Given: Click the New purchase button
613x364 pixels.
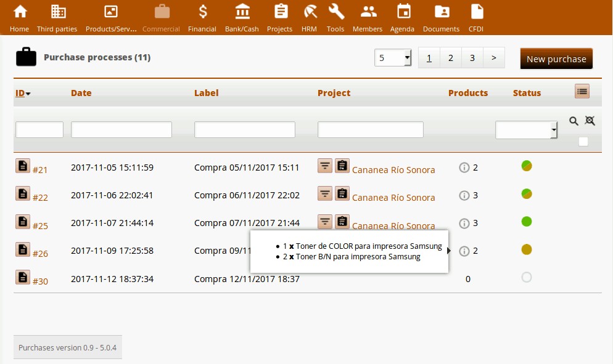Looking at the screenshot, I should pyautogui.click(x=556, y=59).
